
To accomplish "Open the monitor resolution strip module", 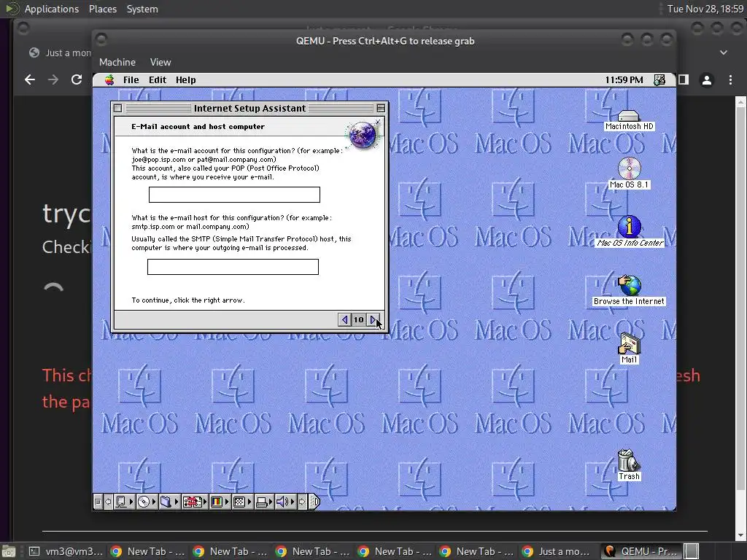I will pos(242,502).
